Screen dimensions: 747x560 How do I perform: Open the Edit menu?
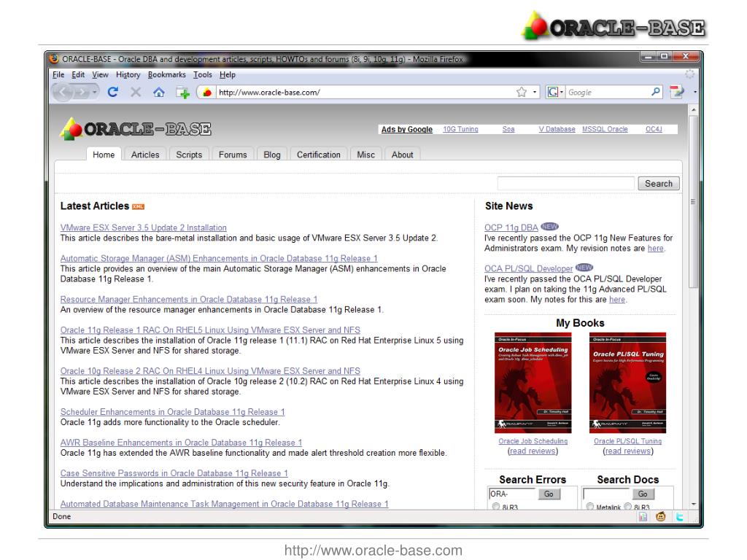pyautogui.click(x=78, y=75)
